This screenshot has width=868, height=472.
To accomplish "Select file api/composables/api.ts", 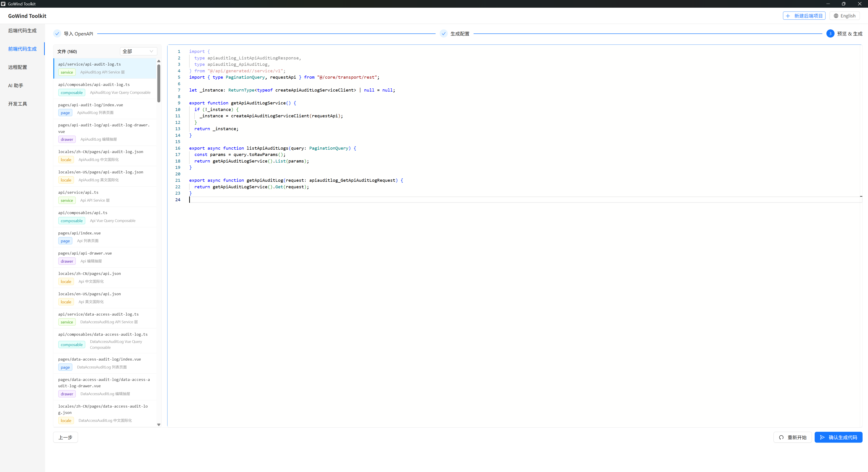I will point(105,217).
